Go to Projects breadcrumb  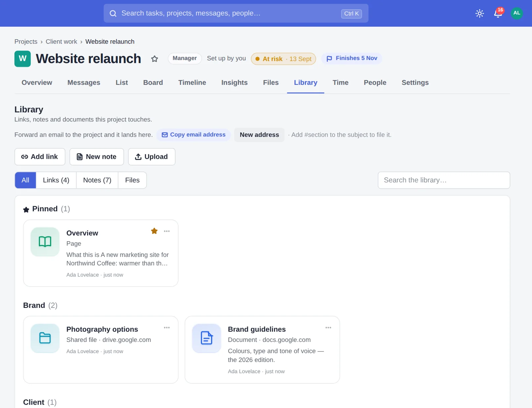[x=26, y=42]
